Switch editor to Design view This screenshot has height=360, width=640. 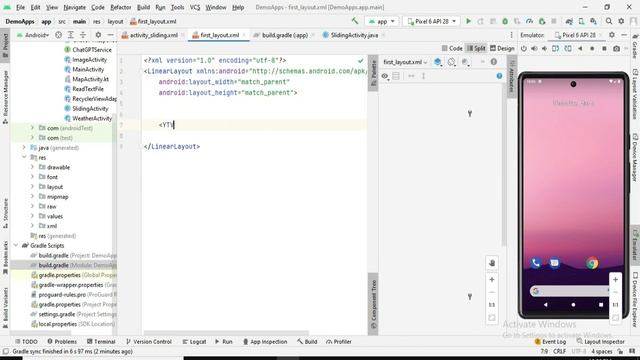click(502, 49)
